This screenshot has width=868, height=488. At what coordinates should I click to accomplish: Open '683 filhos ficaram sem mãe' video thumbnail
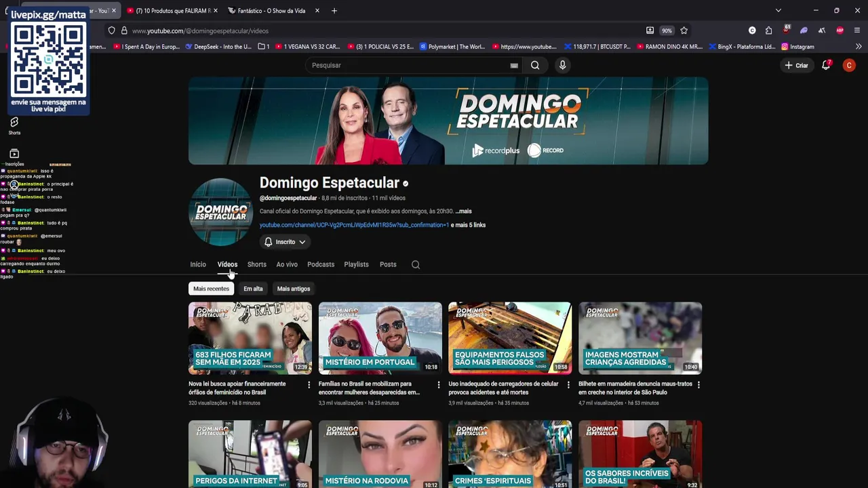250,338
